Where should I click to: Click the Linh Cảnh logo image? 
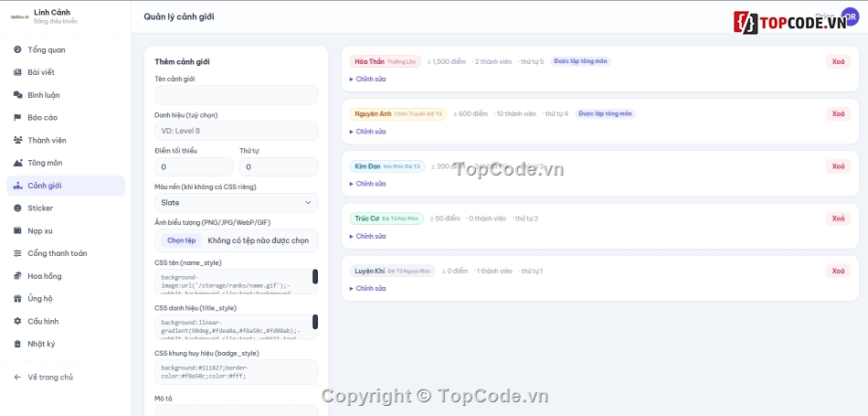[x=19, y=16]
